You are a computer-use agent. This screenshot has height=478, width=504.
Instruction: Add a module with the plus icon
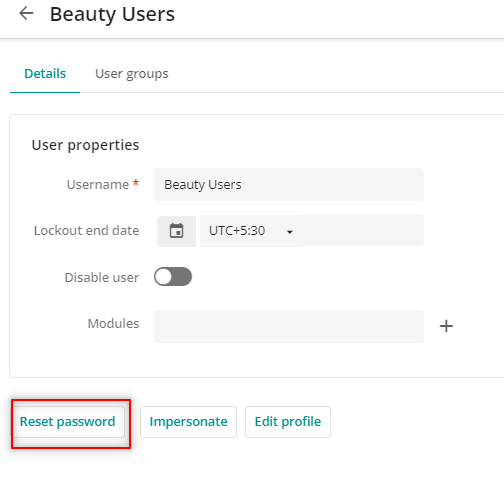[x=446, y=326]
